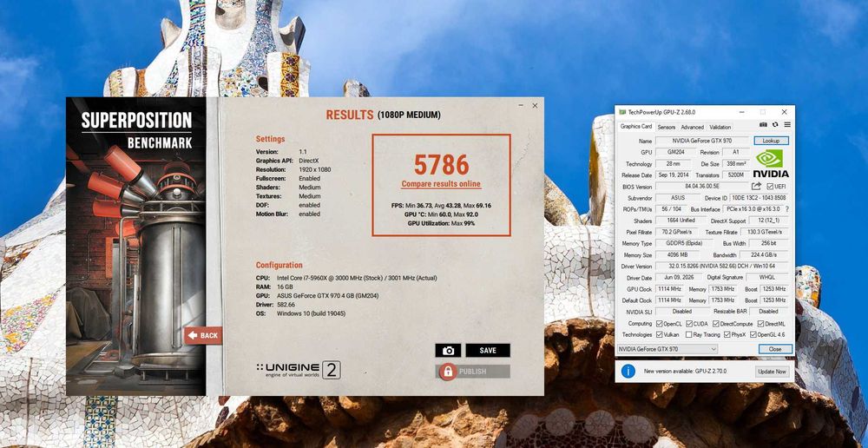Click the NVIDIA SLI Disabled value
The height and width of the screenshot is (448, 868).
click(x=681, y=312)
